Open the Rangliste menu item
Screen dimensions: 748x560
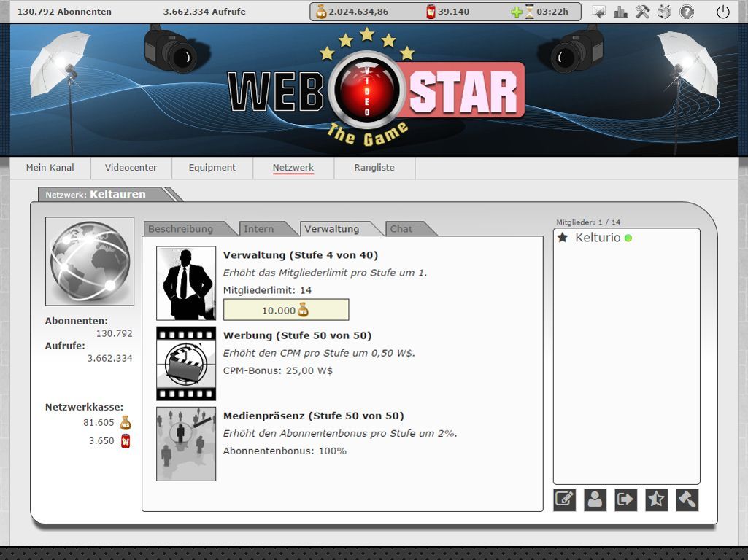(x=374, y=168)
